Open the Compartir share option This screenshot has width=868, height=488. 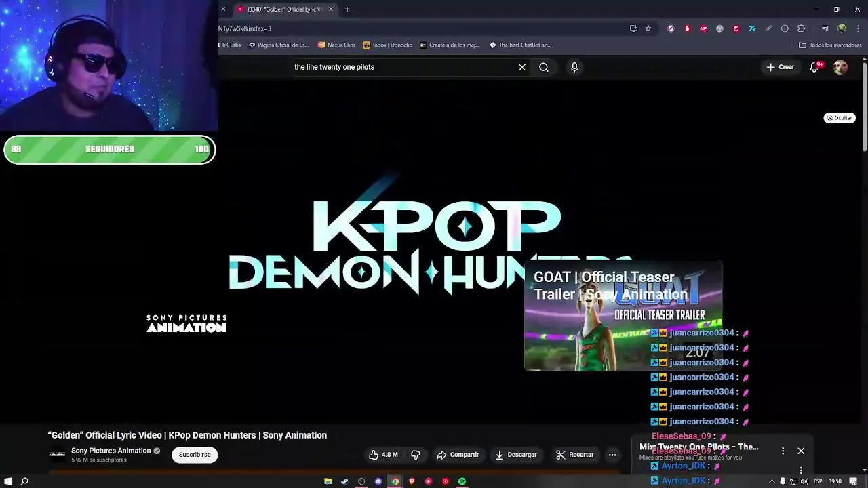(458, 455)
